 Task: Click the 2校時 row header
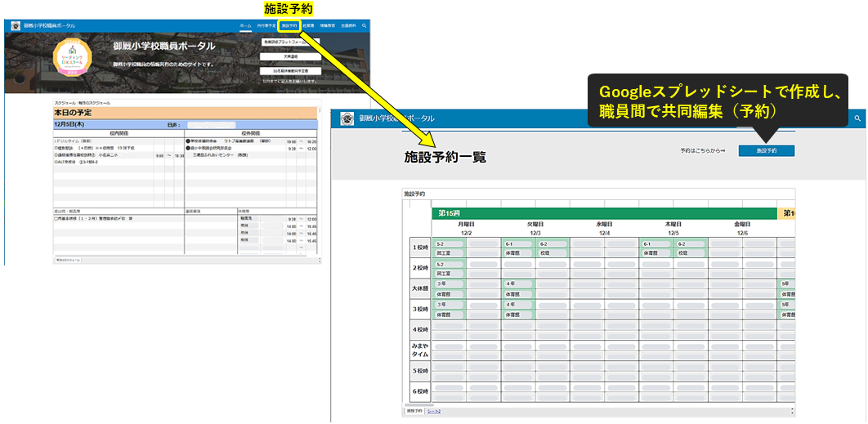coord(420,269)
